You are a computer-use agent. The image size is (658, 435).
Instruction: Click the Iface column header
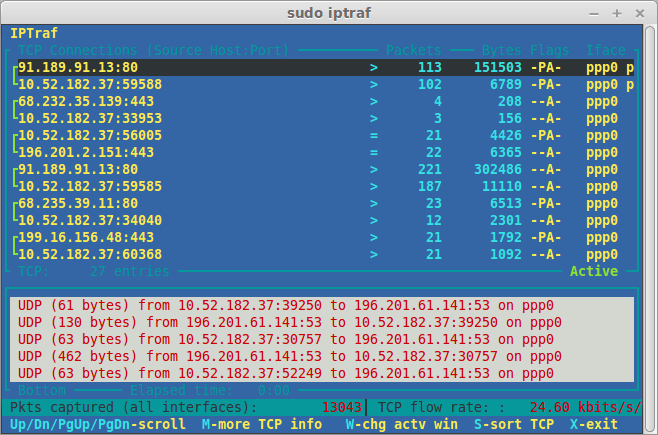[x=606, y=50]
